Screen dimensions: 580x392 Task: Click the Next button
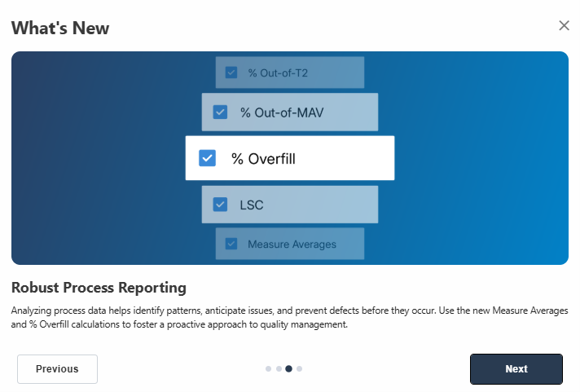pos(516,369)
